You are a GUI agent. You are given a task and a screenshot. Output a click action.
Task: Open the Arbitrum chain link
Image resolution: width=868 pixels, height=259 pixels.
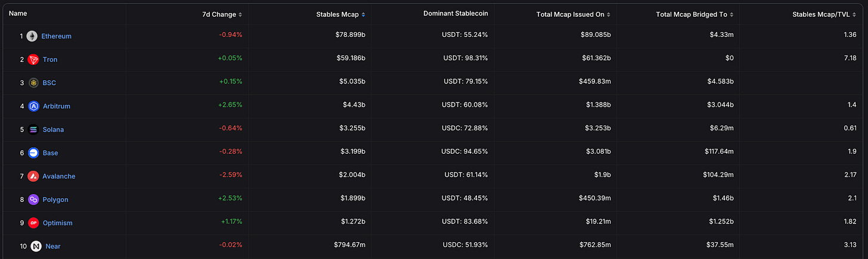point(57,106)
